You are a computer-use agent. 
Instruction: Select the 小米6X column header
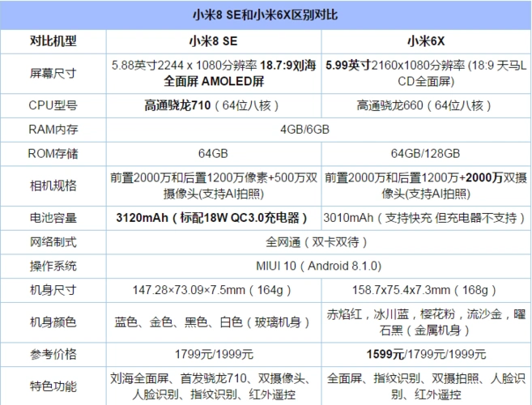coord(426,41)
